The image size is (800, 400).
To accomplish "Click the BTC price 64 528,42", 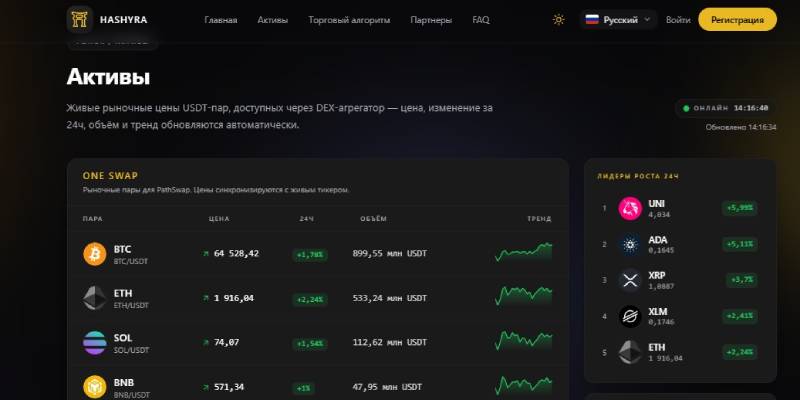I will [236, 254].
